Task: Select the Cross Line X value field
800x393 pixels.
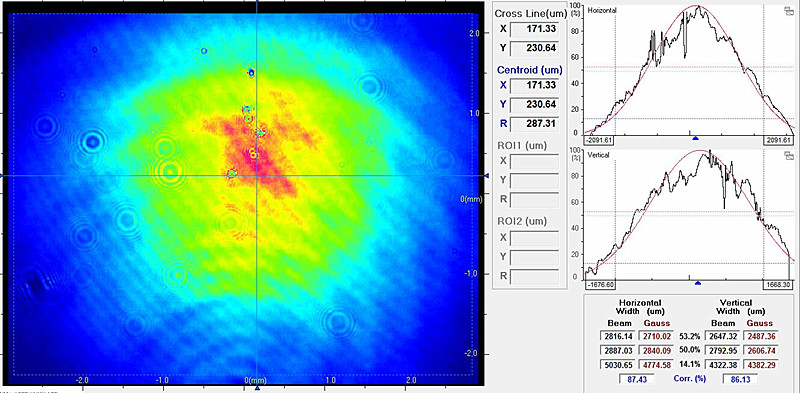Action: (535, 29)
